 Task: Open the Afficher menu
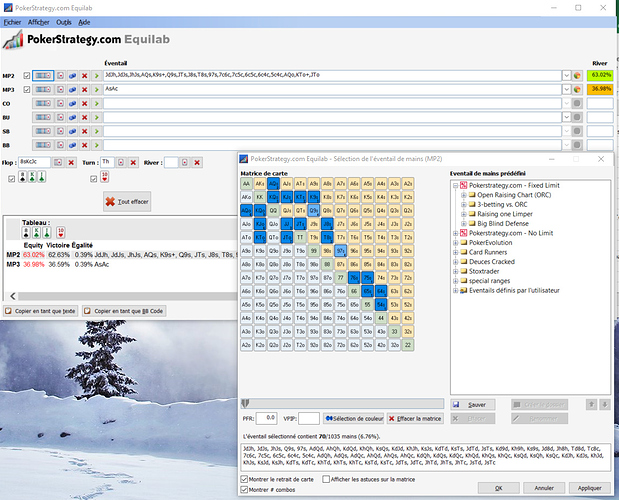point(38,22)
